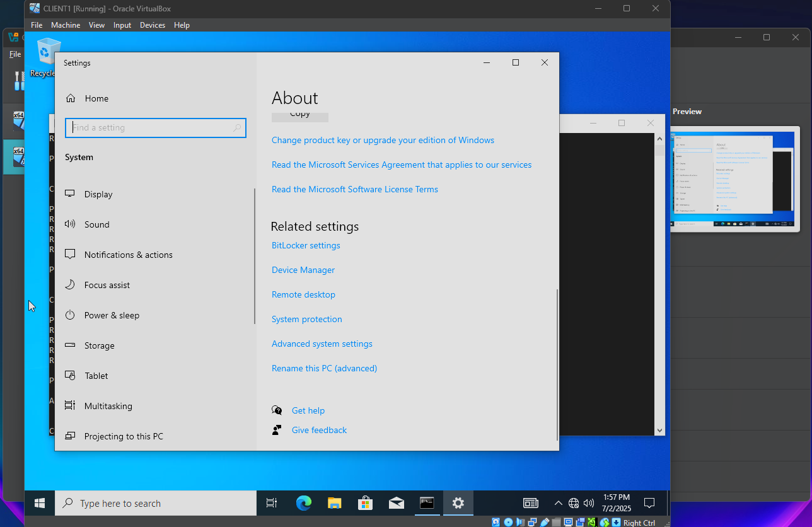Image resolution: width=812 pixels, height=527 pixels.
Task: Open File Explorer from taskbar
Action: [335, 503]
